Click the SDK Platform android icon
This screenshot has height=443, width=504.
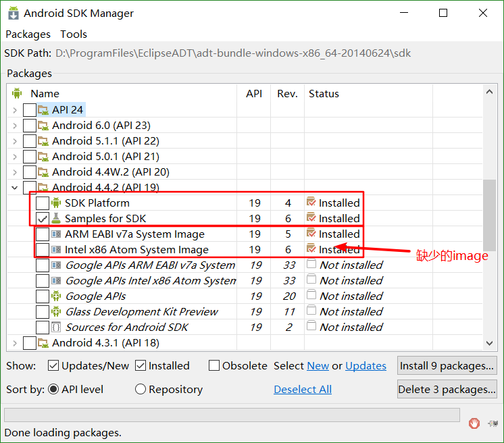(56, 203)
